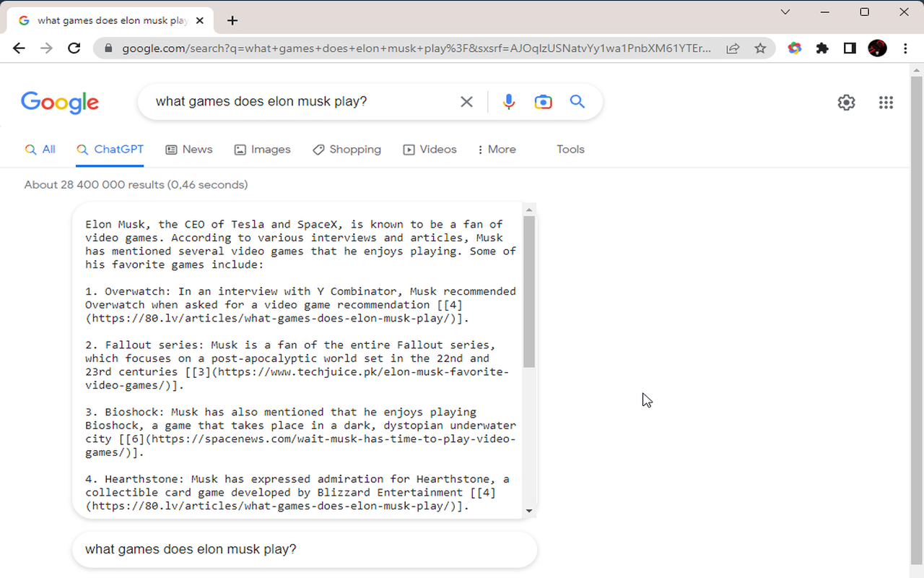Open a new browser tab
This screenshot has height=578, width=924.
point(232,20)
